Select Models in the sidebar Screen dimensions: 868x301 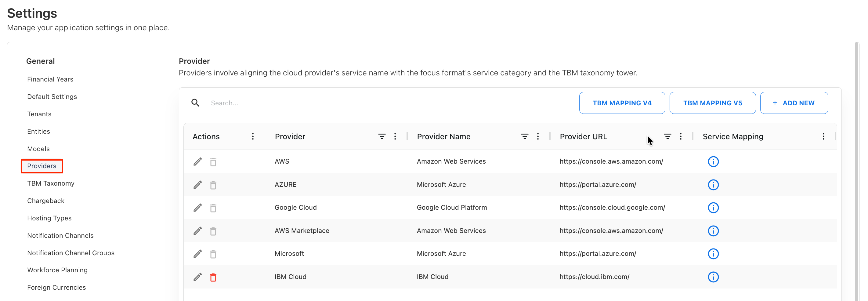pos(38,149)
